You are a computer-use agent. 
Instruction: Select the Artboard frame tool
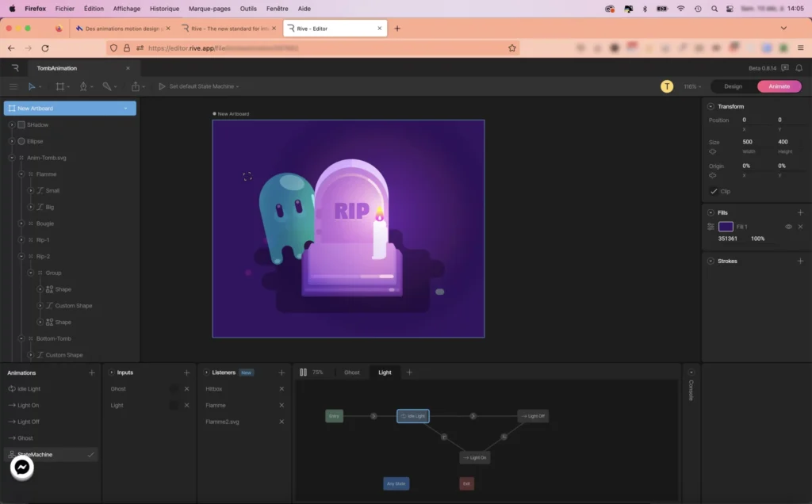pyautogui.click(x=59, y=86)
